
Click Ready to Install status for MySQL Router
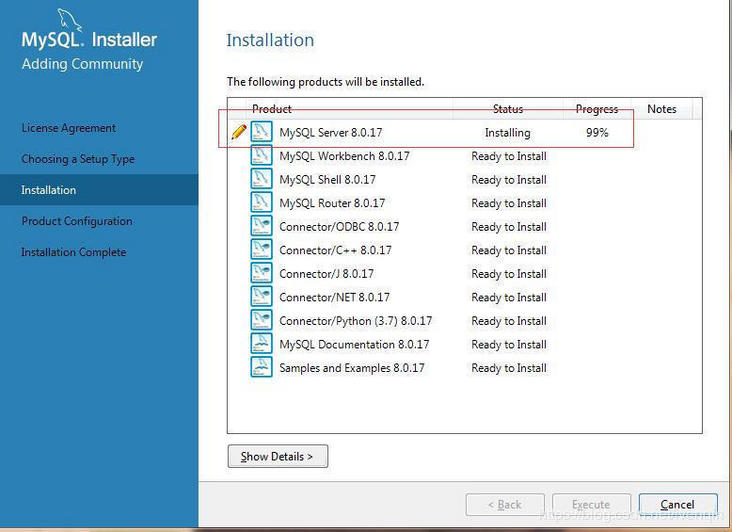point(509,203)
